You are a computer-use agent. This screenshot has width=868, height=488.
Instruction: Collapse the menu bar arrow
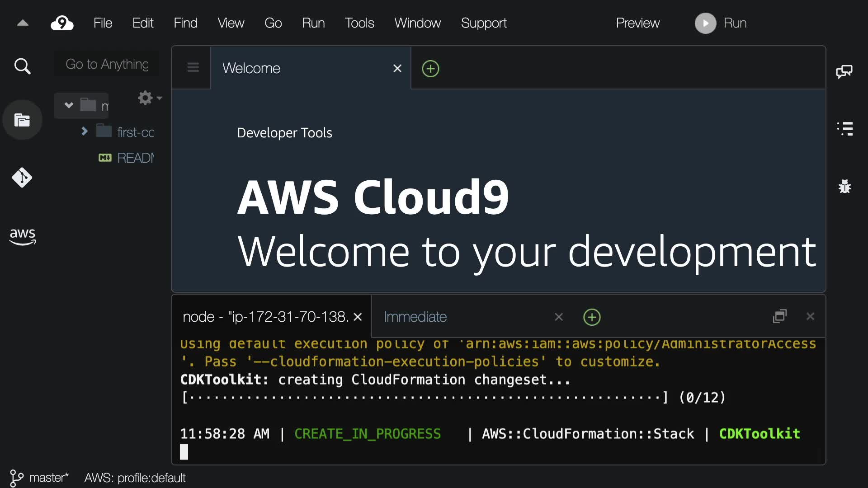[x=23, y=23]
